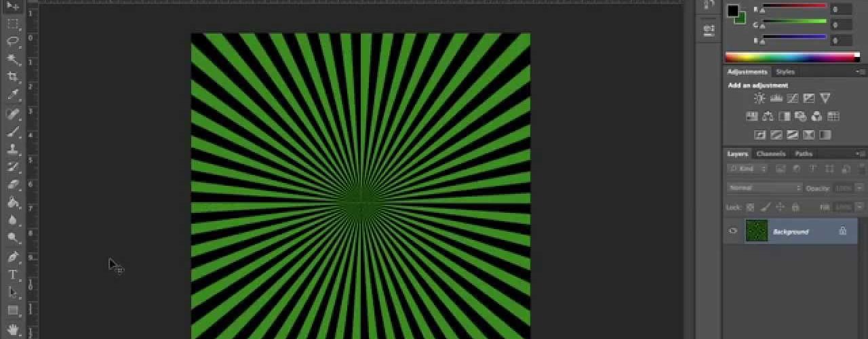Add an Exposure adjustment
868x339 pixels.
808,98
